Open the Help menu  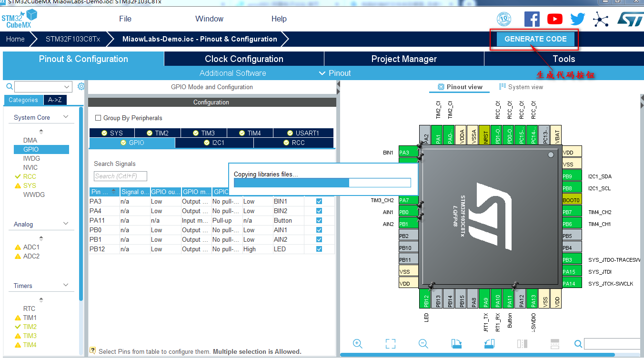279,19
